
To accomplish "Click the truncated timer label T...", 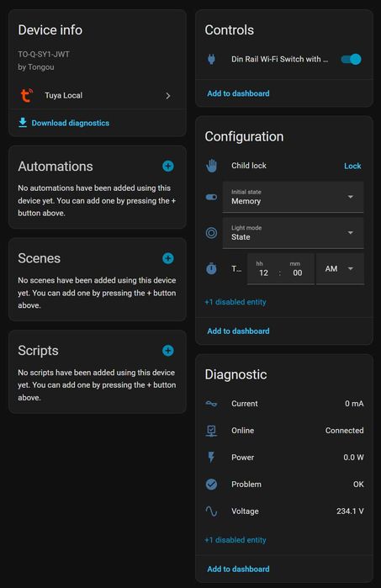I will pos(236,269).
